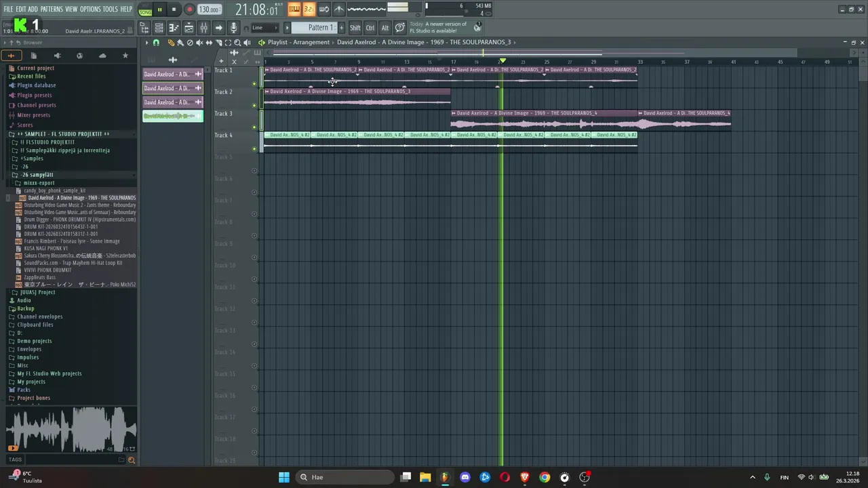Choose the playlist select tool
The image size is (868, 488).
228,43
